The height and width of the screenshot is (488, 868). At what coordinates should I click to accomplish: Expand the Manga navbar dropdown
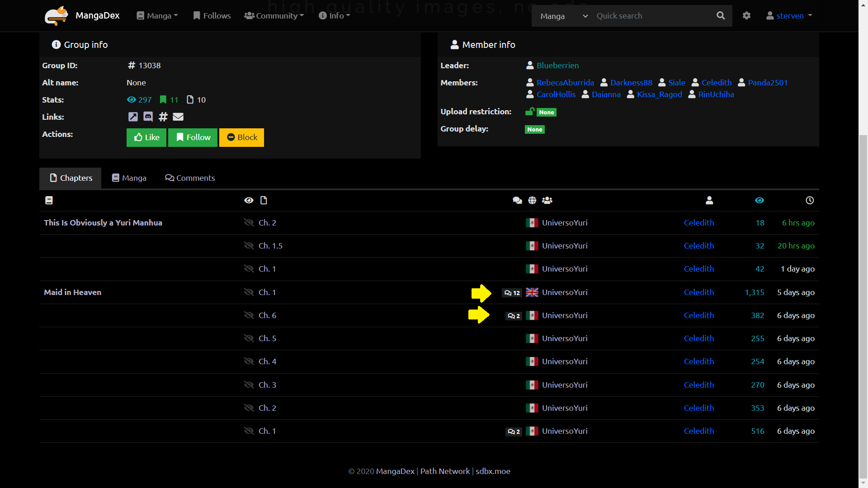click(157, 16)
